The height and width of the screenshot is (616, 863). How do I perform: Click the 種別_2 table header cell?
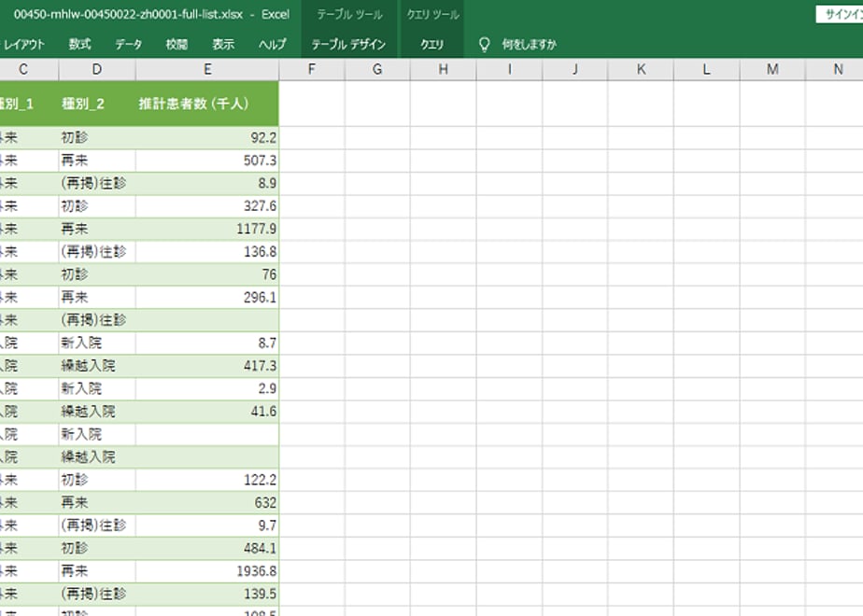97,104
